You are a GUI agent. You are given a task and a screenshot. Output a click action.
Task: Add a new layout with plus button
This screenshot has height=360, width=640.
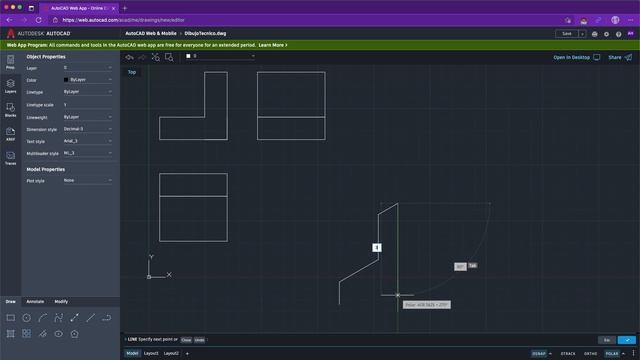tap(187, 353)
